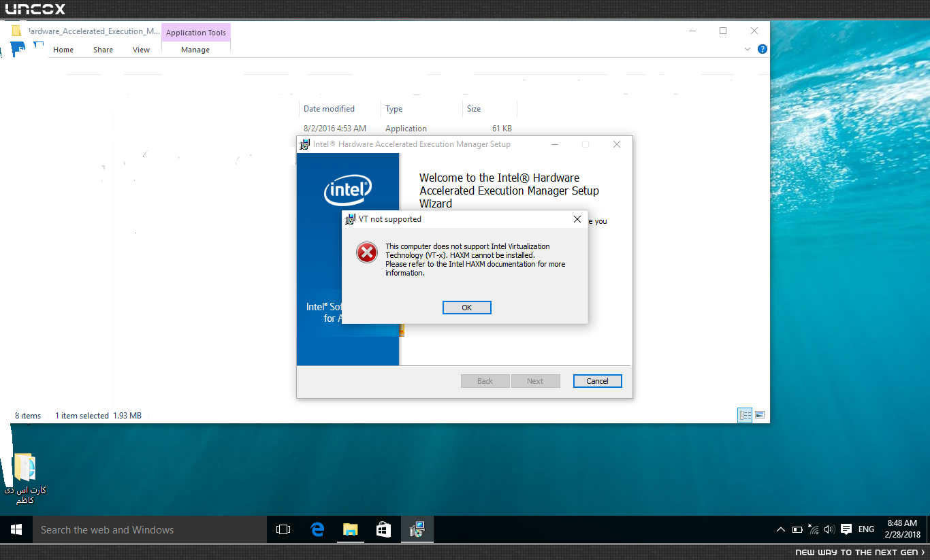The height and width of the screenshot is (560, 930).
Task: Click the Intel HAXM Setup title bar icon
Action: (x=304, y=144)
